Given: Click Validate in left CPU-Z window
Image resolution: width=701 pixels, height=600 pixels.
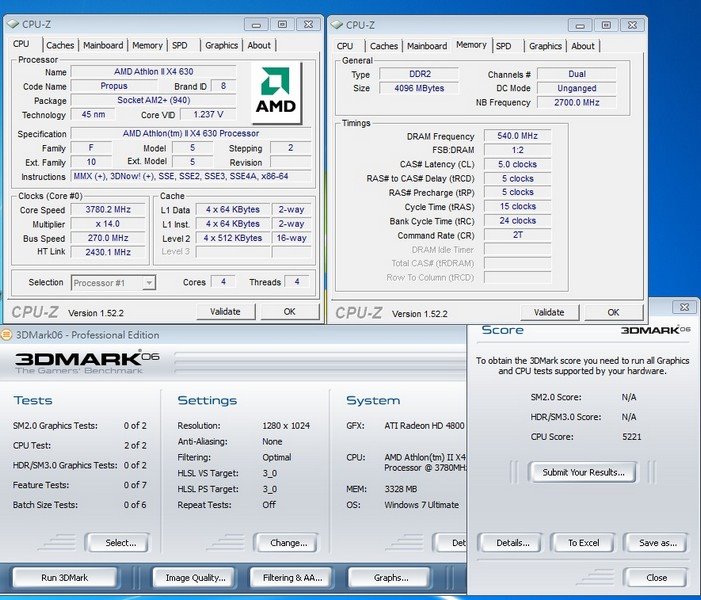Looking at the screenshot, I should [225, 312].
